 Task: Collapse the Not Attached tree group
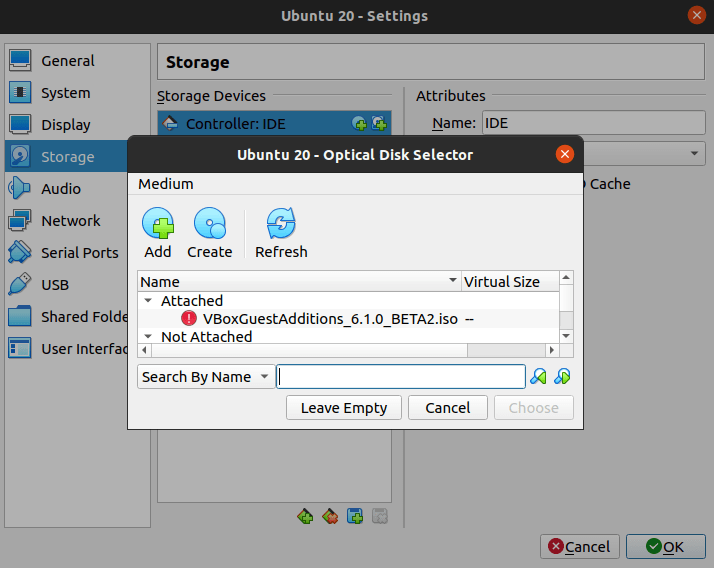148,337
